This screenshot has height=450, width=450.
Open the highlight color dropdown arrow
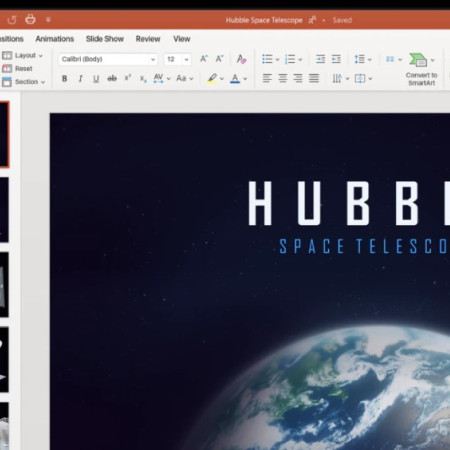(x=222, y=79)
